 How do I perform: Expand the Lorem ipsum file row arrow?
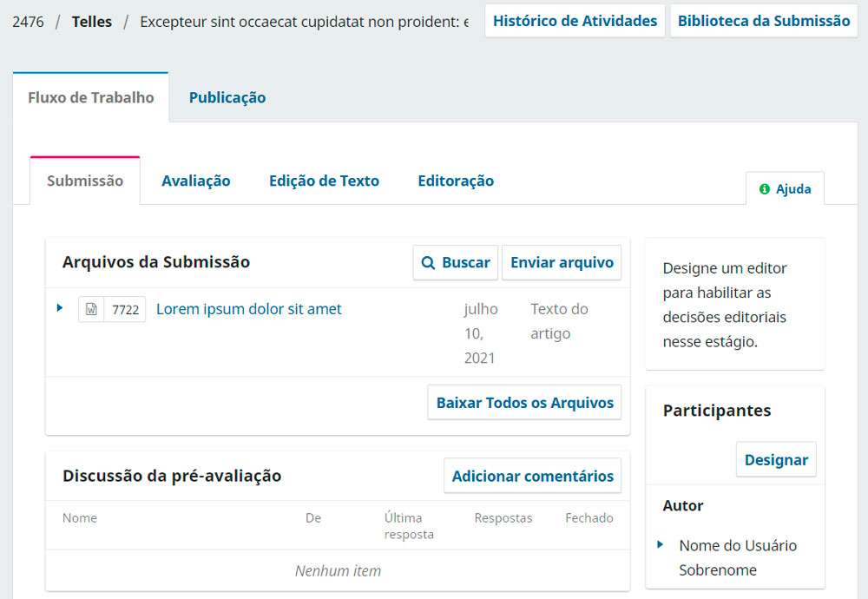click(60, 308)
